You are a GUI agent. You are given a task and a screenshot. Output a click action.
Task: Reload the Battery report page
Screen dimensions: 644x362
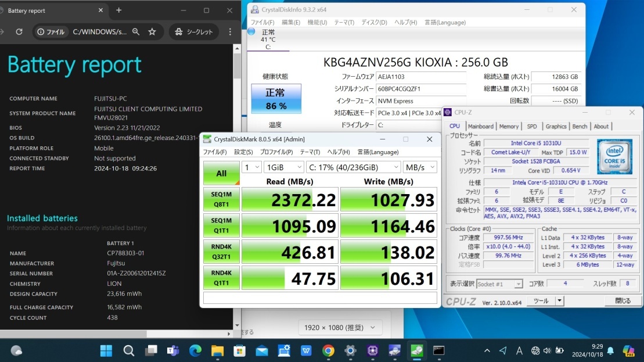click(x=19, y=31)
